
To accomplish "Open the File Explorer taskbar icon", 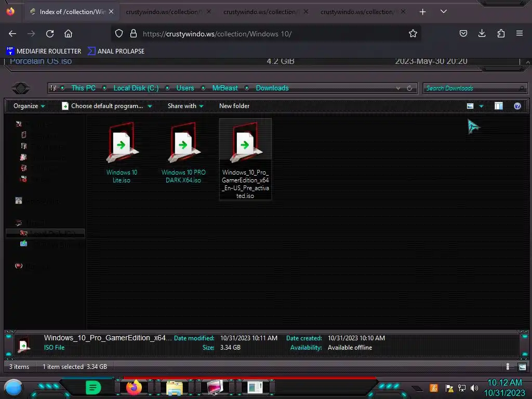I will coord(175,388).
